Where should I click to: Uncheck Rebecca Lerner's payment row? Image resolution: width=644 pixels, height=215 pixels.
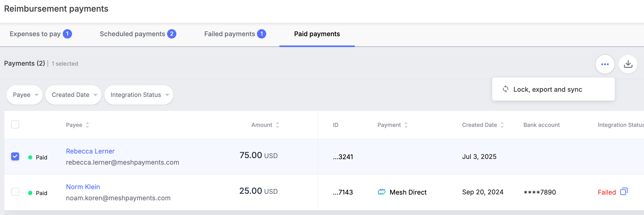pyautogui.click(x=15, y=157)
